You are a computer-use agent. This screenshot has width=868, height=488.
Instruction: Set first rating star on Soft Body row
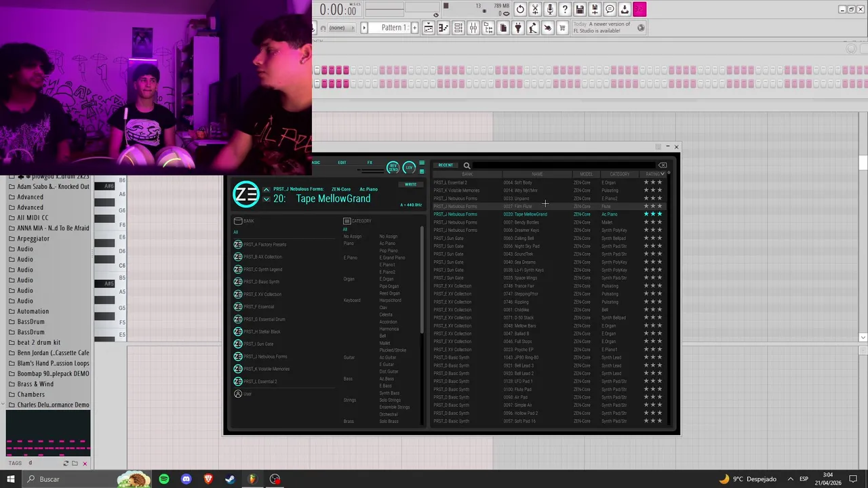click(646, 182)
